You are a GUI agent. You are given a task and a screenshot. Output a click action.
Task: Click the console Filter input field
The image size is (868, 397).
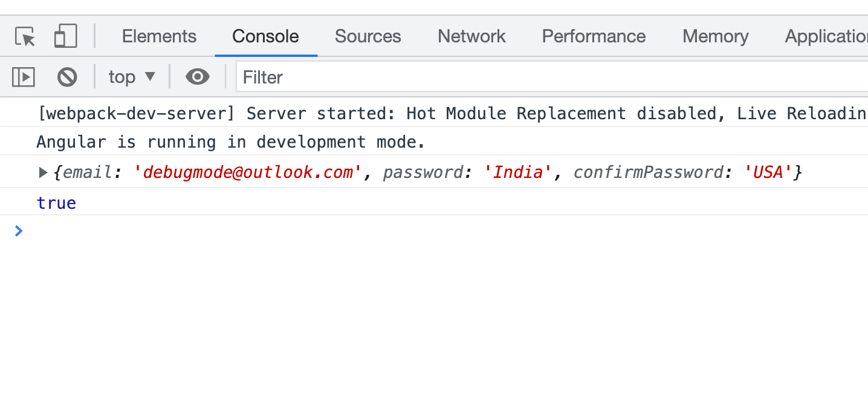tap(544, 77)
